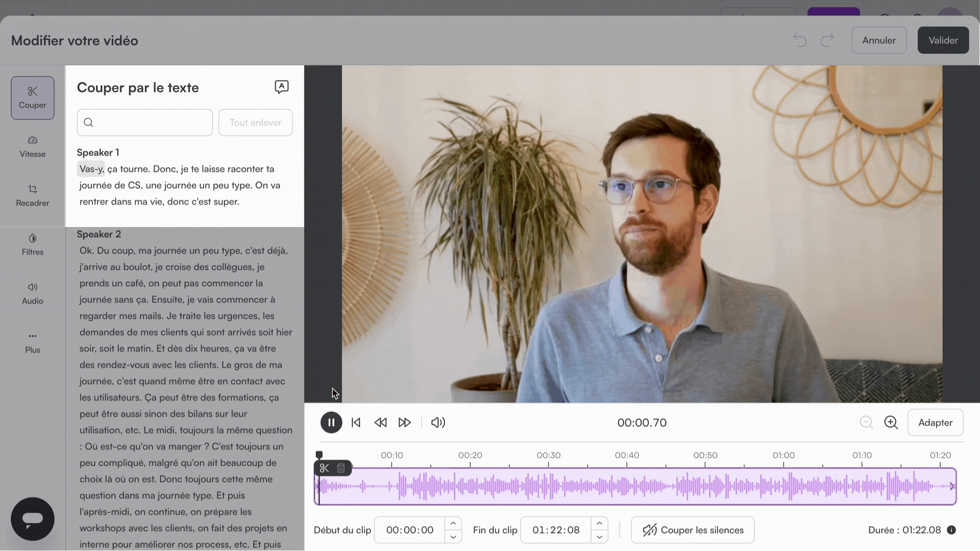Click Couper les silences button

pyautogui.click(x=692, y=530)
